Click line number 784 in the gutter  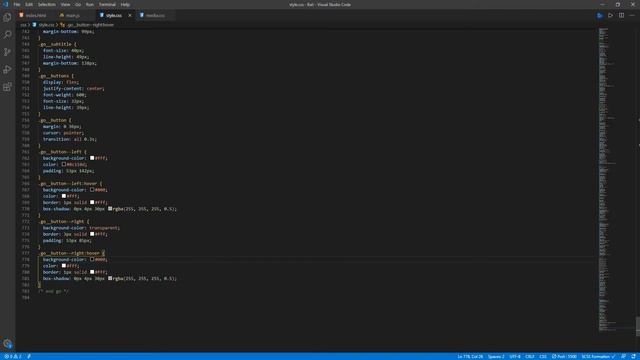coord(25,298)
